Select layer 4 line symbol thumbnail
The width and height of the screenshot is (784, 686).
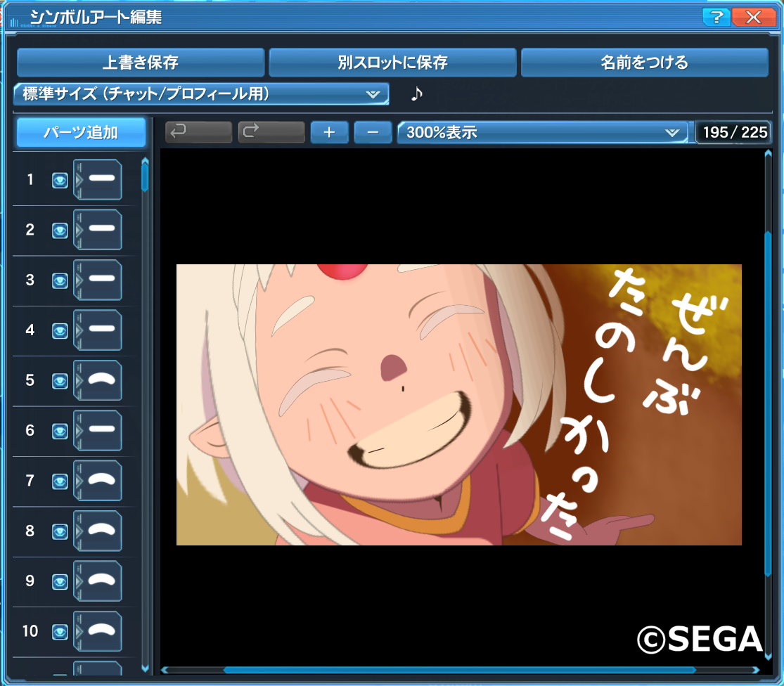(98, 330)
